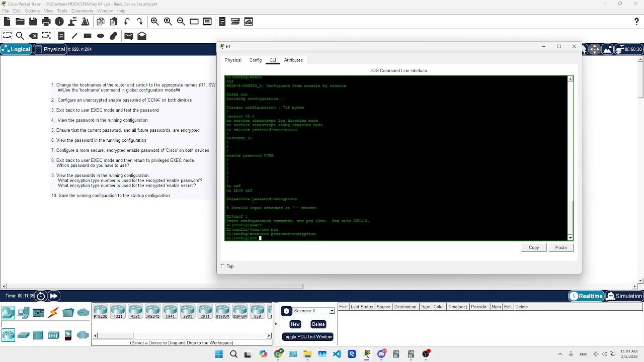Save the Packet Tracer file
Image resolution: width=644 pixels, height=362 pixels.
pyautogui.click(x=33, y=22)
